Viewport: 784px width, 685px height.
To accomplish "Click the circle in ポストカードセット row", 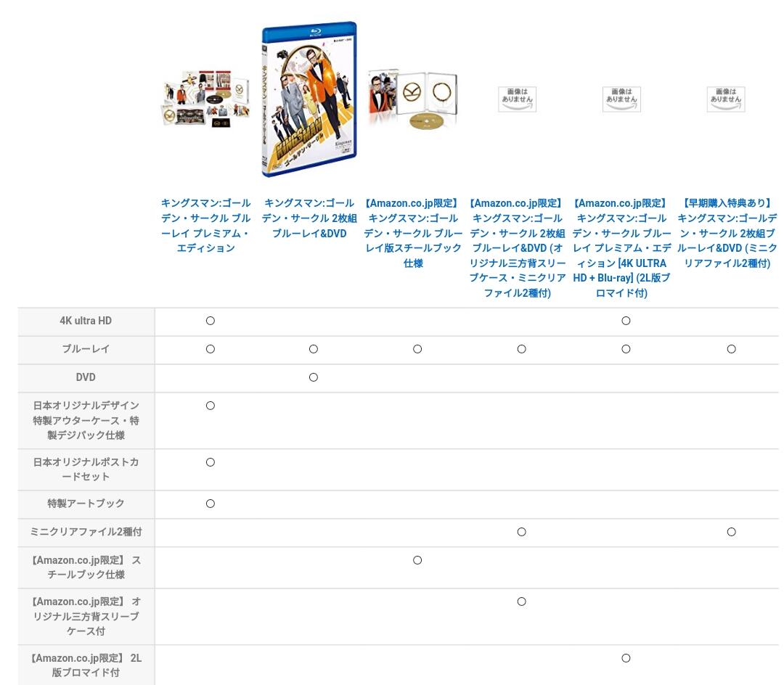I will pos(211,462).
